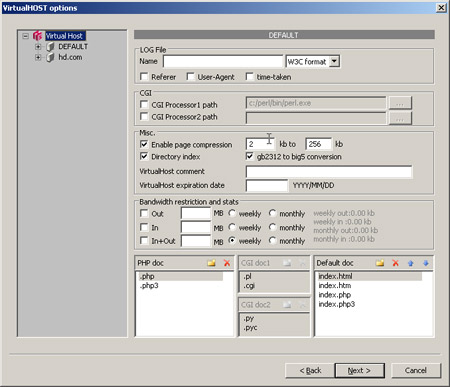Click the compression maximum 256 kb field
This screenshot has width=450, height=387.
318,144
